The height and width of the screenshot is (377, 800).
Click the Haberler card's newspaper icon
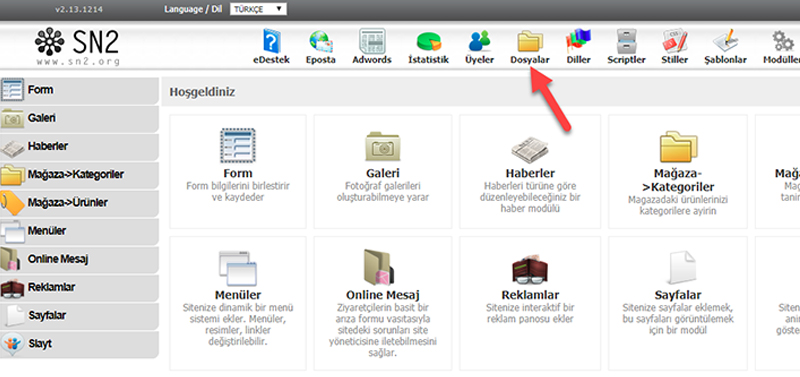click(530, 149)
